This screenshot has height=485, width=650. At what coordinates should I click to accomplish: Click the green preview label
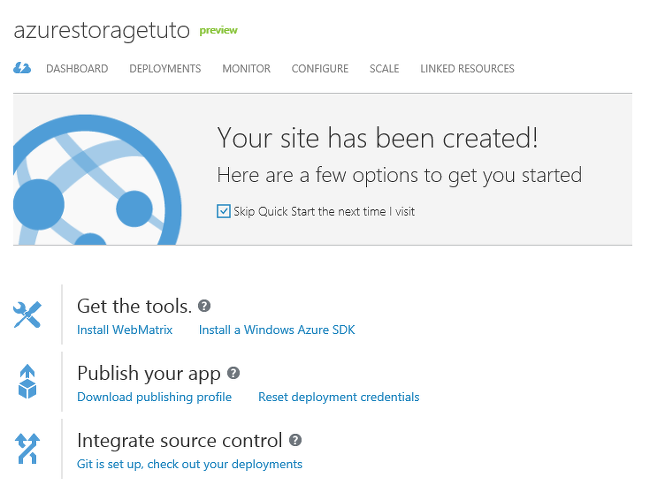[218, 31]
